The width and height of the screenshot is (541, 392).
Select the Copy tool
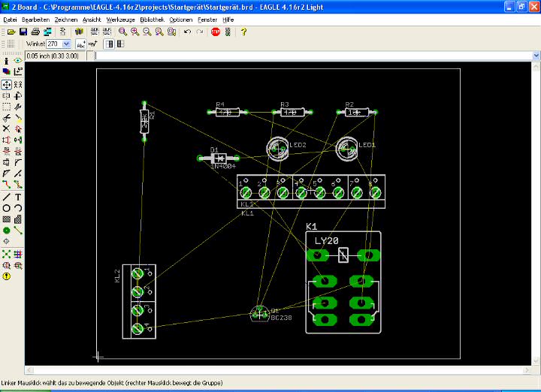[x=18, y=84]
